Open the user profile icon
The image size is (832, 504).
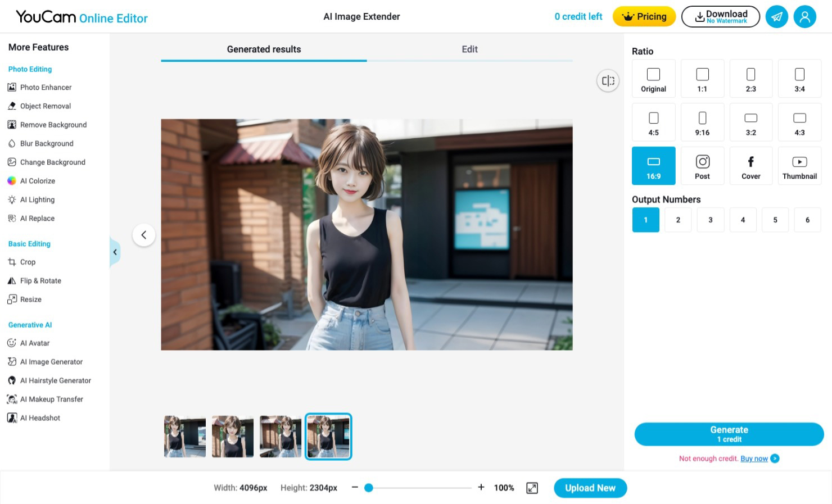pyautogui.click(x=804, y=17)
